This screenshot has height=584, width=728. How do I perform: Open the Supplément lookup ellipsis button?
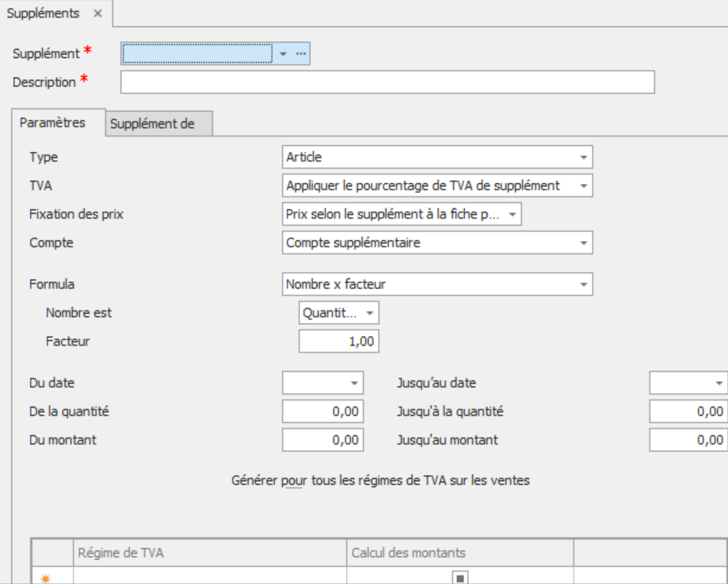click(x=301, y=54)
